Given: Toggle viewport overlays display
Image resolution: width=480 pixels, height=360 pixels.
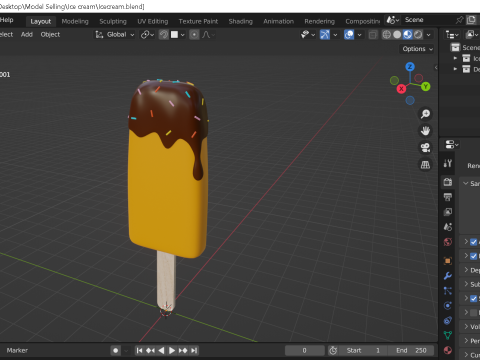Looking at the screenshot, I should 349,35.
